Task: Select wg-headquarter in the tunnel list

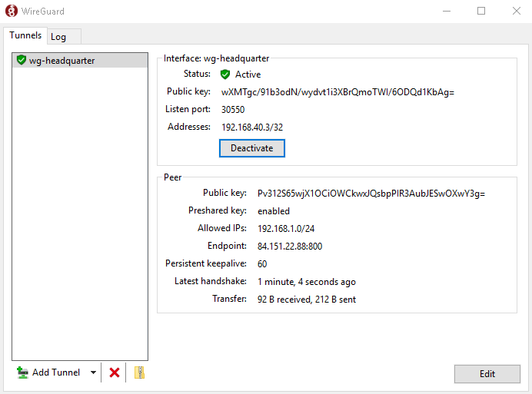Action: coord(80,61)
